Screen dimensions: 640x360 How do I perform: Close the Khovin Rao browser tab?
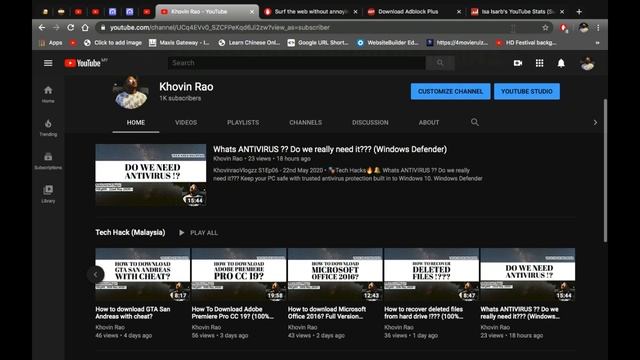[252, 12]
